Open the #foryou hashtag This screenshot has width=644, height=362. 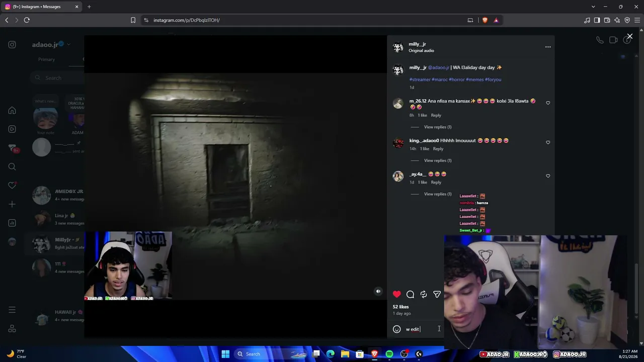point(493,79)
